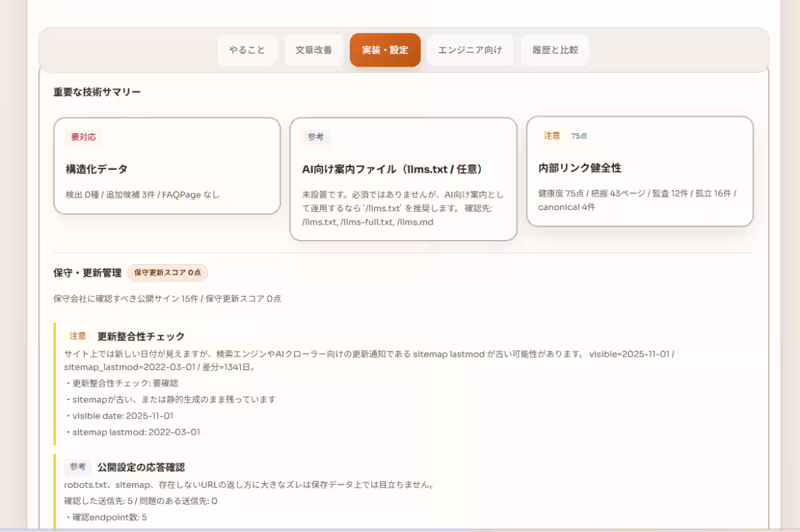Select the 実装・設定 tab

[385, 50]
